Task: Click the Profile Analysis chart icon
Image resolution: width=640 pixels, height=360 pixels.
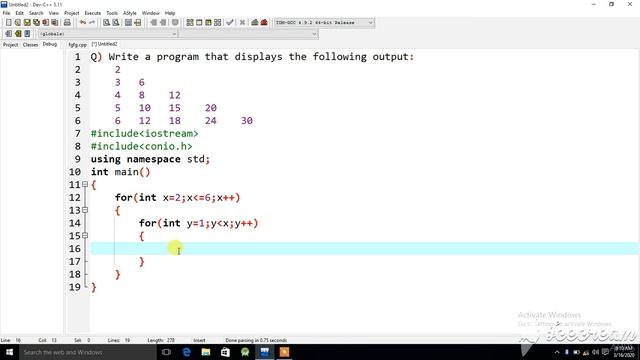Action: pyautogui.click(x=255, y=22)
